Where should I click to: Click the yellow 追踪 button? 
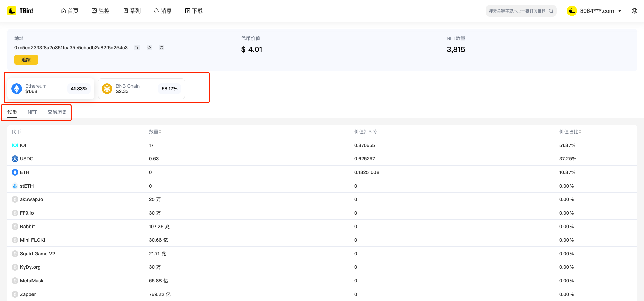click(26, 60)
